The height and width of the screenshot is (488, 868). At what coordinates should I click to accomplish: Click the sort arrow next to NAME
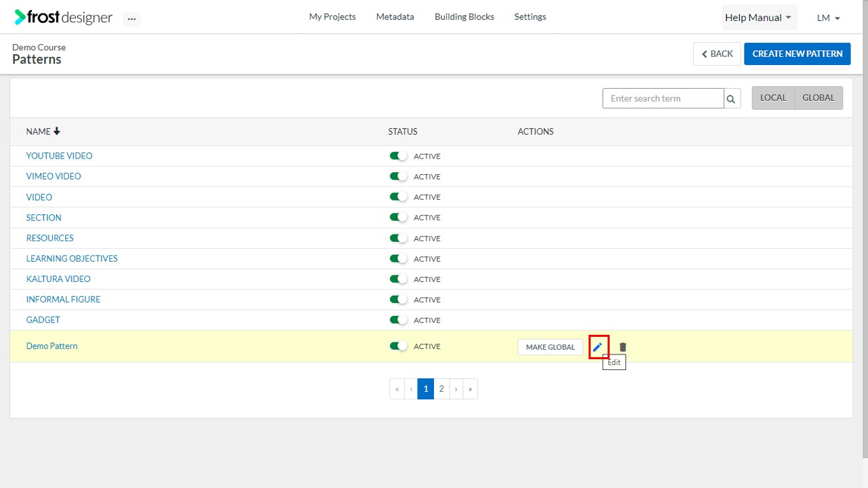pos(56,131)
